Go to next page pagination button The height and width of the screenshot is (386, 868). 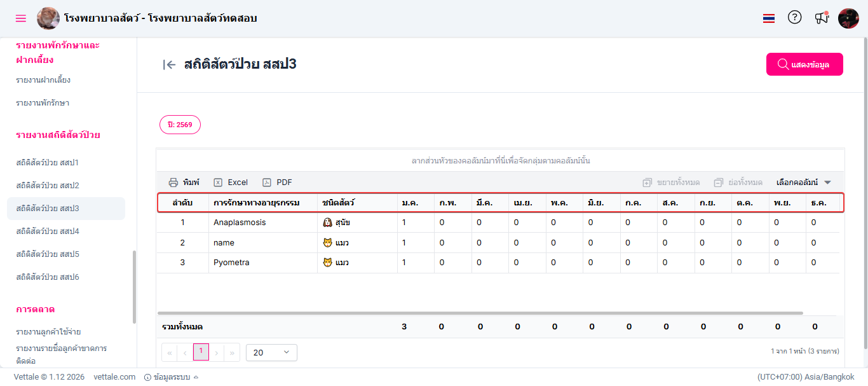click(217, 352)
